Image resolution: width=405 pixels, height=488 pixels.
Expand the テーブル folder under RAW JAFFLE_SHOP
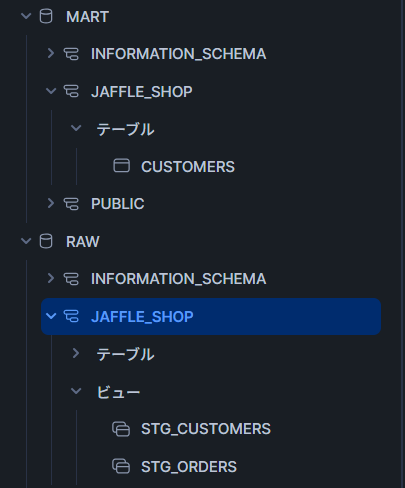click(76, 353)
